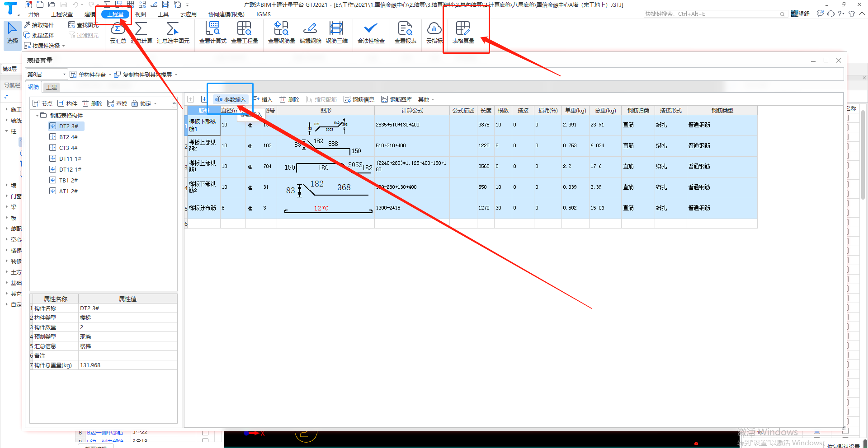The width and height of the screenshot is (868, 448).
Task: Open 钢筋信息 in the table toolbar
Action: [x=359, y=99]
